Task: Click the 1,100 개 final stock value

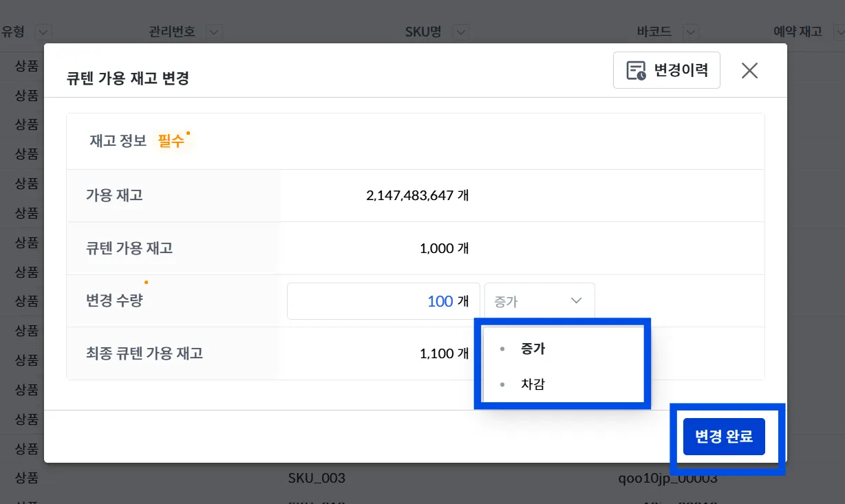Action: 445,353
